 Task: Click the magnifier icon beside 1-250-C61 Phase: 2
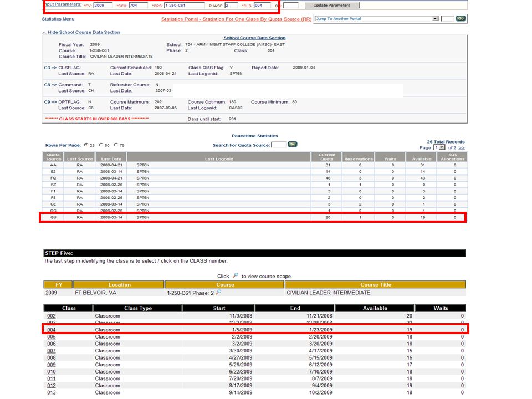click(218, 292)
